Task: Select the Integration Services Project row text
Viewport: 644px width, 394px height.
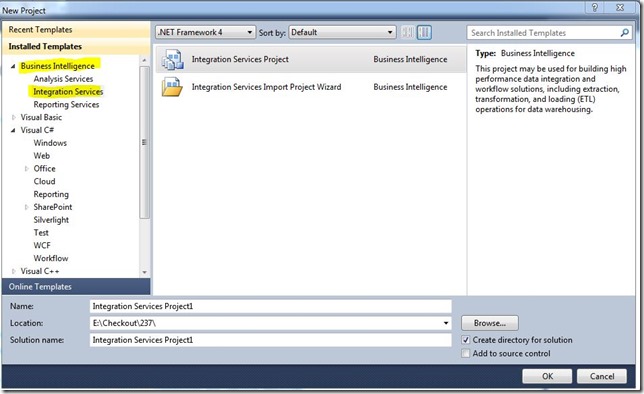Action: [x=240, y=59]
